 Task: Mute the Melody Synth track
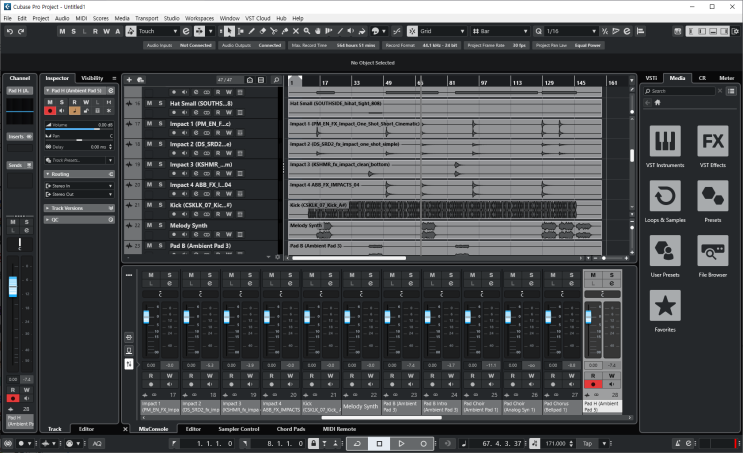click(x=149, y=225)
